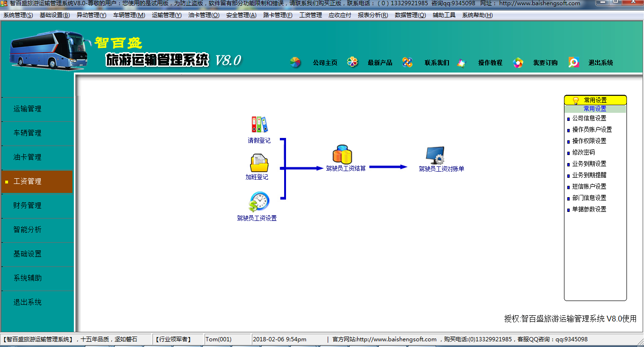Click the lightbulb icon in 常用设置 header
This screenshot has width=644, height=347.
(576, 100)
